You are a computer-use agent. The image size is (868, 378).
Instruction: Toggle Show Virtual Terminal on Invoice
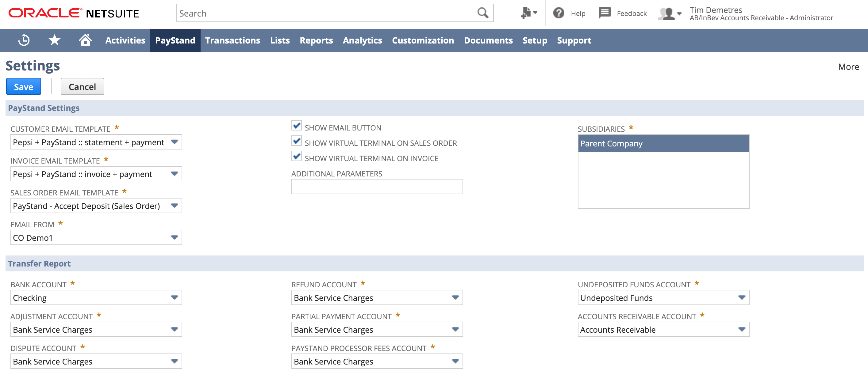[x=297, y=156]
